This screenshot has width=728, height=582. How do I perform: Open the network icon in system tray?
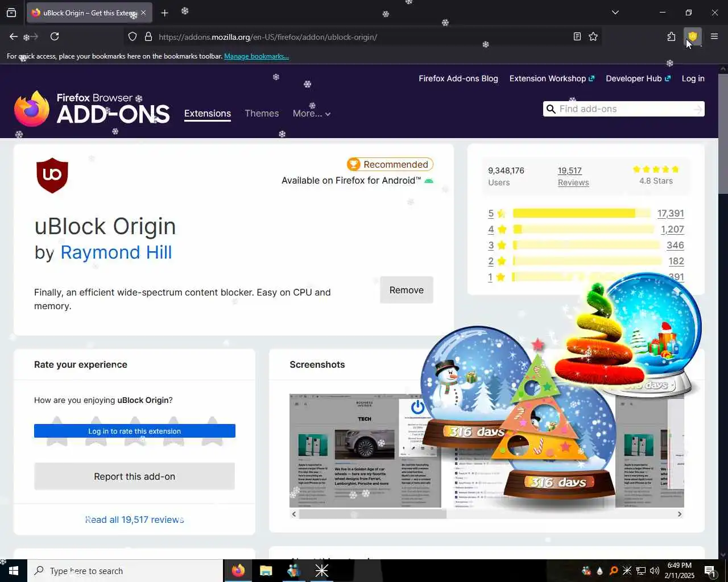click(x=640, y=571)
